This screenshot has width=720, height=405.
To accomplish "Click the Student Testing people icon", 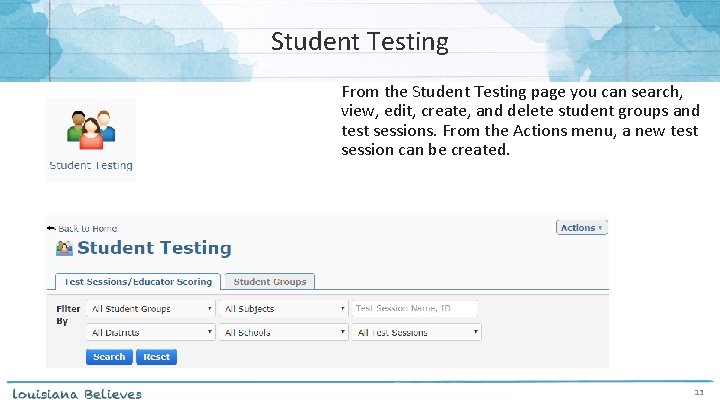I will coord(91,130).
